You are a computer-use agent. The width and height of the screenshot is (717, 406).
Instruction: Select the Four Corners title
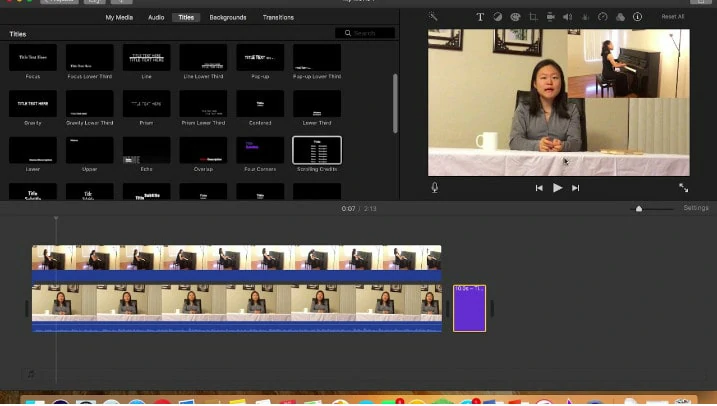click(260, 150)
